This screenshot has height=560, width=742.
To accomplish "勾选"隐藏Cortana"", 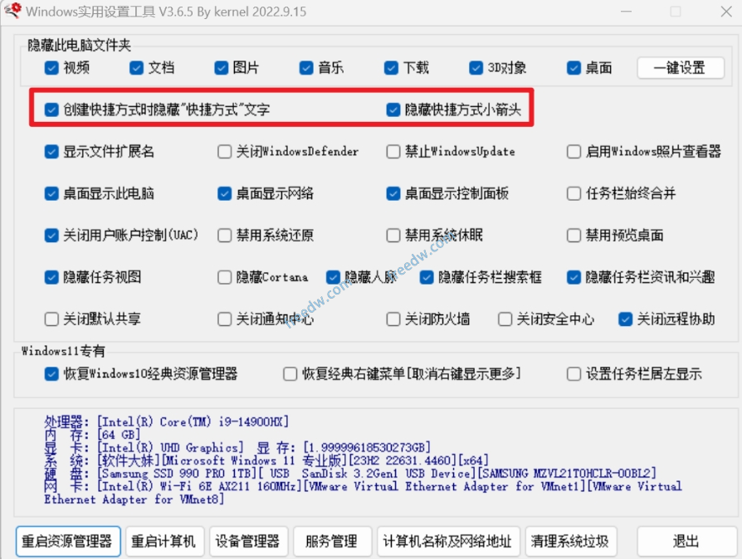I will point(223,277).
